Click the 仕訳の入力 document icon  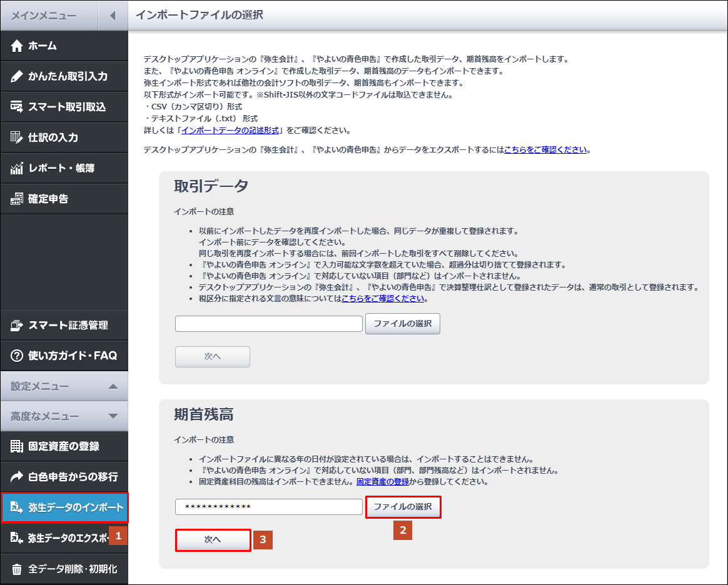(x=17, y=137)
